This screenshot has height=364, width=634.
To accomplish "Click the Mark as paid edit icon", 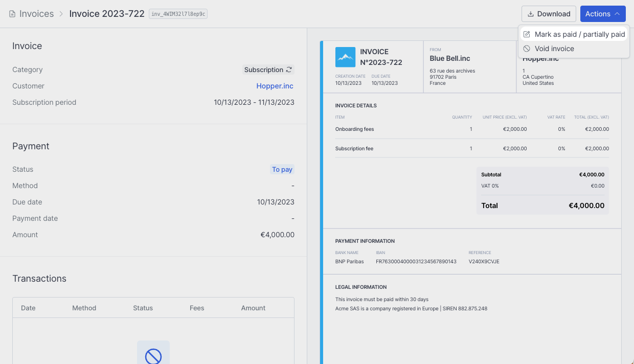I will click(527, 34).
